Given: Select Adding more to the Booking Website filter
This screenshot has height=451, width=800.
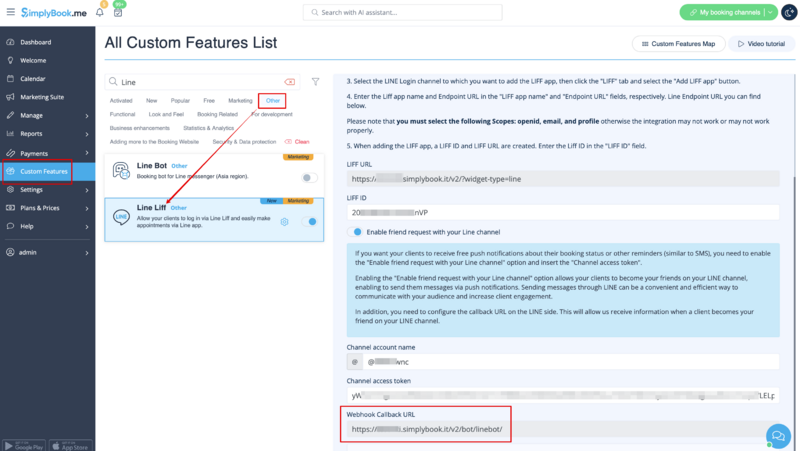Looking at the screenshot, I should (x=154, y=142).
